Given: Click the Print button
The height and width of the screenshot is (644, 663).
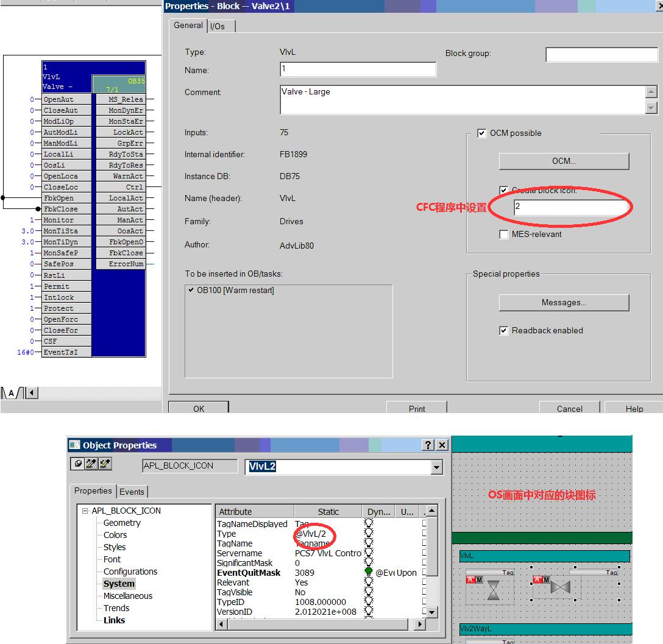Looking at the screenshot, I should tap(417, 408).
